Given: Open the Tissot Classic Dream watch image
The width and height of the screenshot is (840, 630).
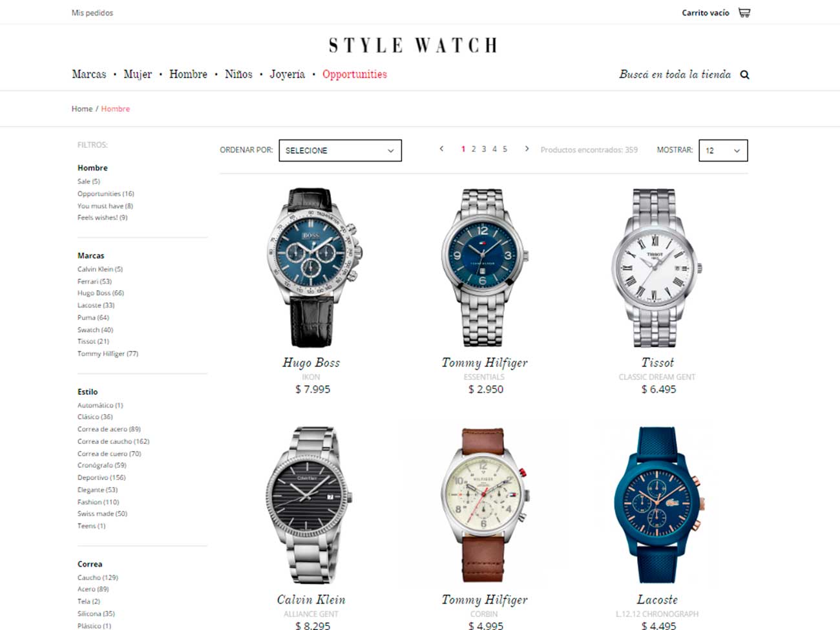Looking at the screenshot, I should pyautogui.click(x=657, y=268).
